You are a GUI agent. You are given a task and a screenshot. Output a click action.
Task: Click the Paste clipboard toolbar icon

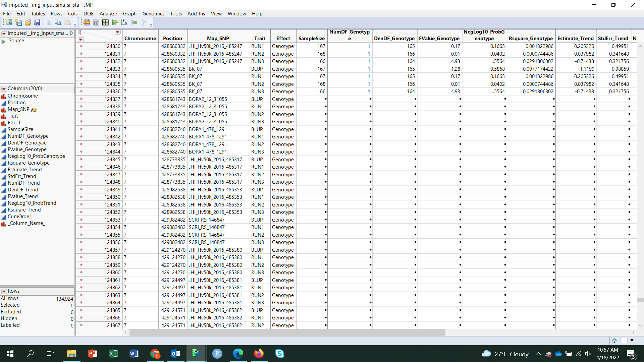point(67,22)
